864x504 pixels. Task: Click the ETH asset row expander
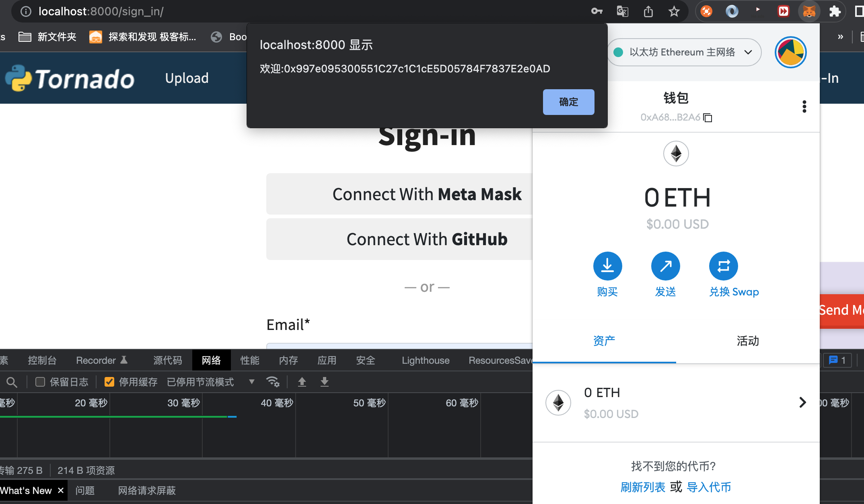pyautogui.click(x=802, y=402)
